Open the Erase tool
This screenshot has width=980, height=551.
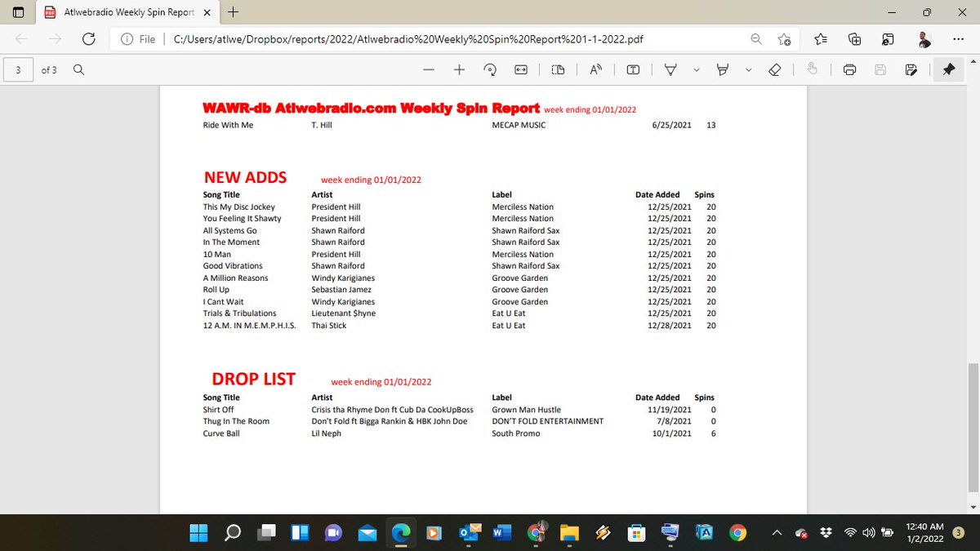tap(775, 69)
